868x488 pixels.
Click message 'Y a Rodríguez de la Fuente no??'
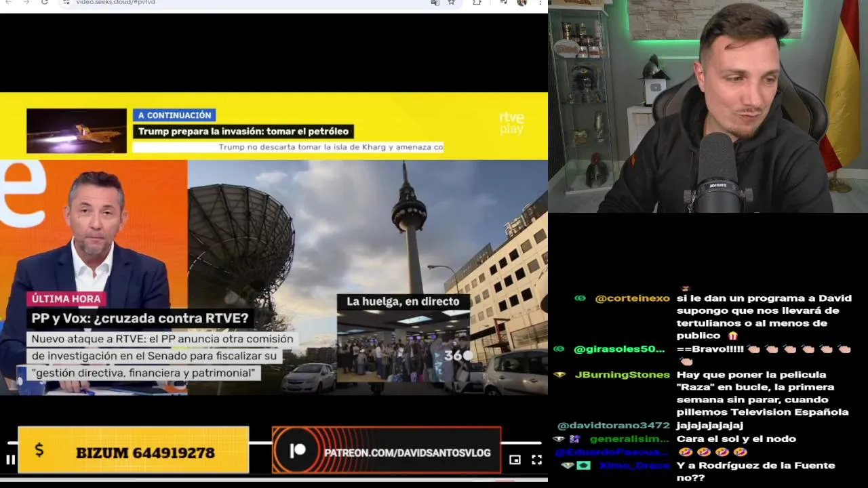[x=755, y=472]
